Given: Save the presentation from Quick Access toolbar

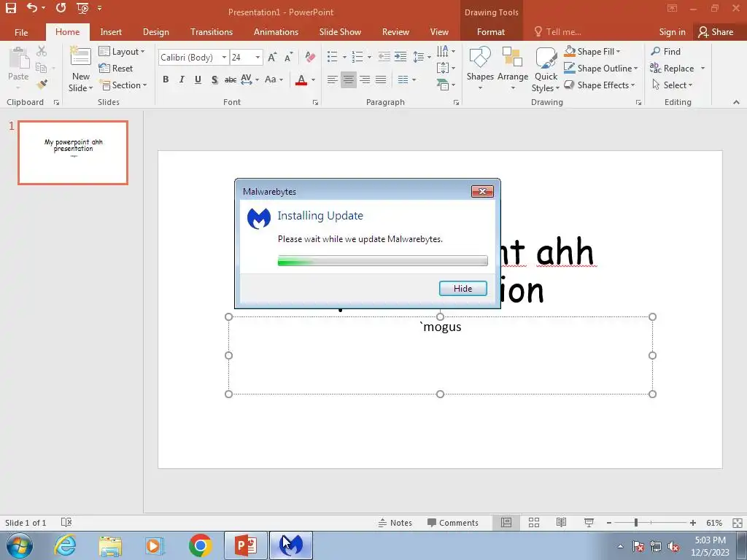Looking at the screenshot, I should tap(10, 7).
